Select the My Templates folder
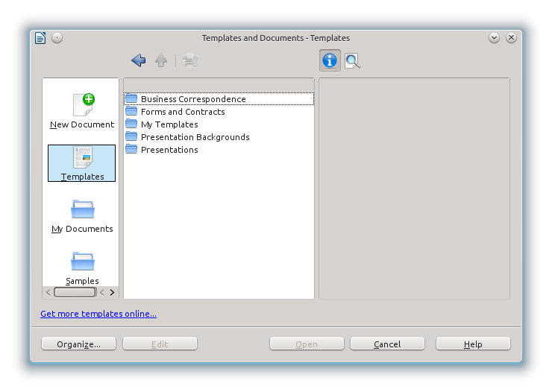 [x=169, y=124]
